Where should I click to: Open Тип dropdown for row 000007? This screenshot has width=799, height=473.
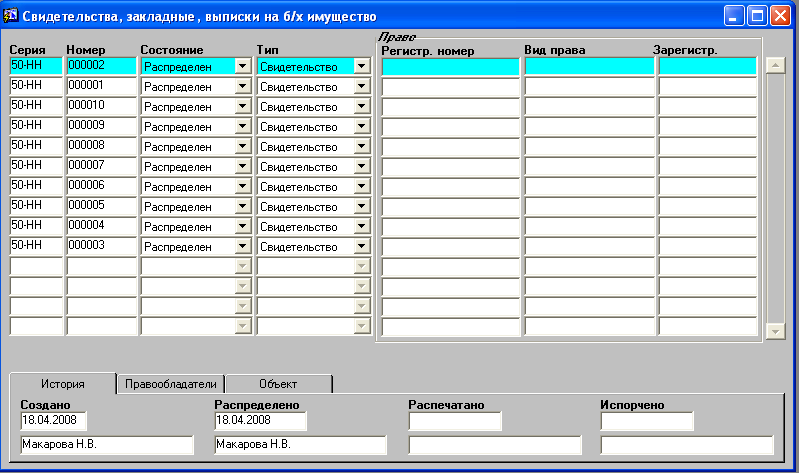click(362, 166)
